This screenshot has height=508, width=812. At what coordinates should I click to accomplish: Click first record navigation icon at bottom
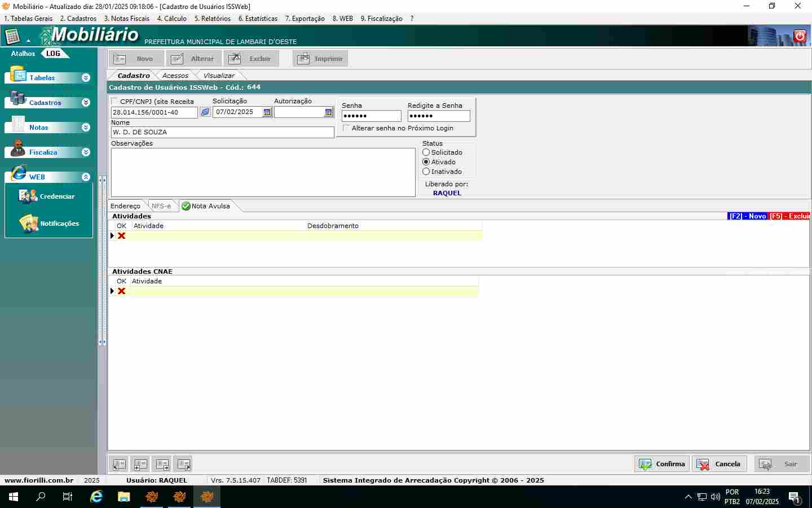[x=119, y=465]
